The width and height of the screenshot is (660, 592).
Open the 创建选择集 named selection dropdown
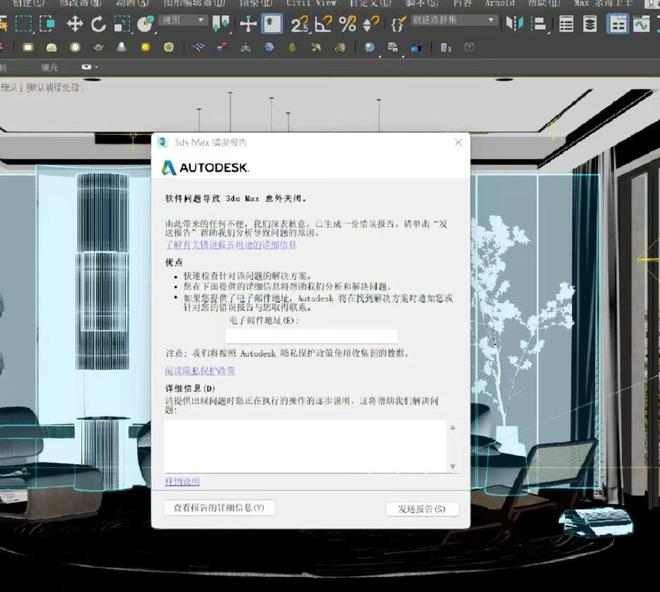pyautogui.click(x=453, y=20)
